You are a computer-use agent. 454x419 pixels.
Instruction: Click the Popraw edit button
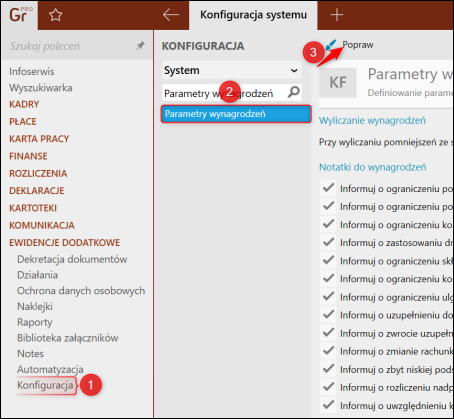click(358, 45)
